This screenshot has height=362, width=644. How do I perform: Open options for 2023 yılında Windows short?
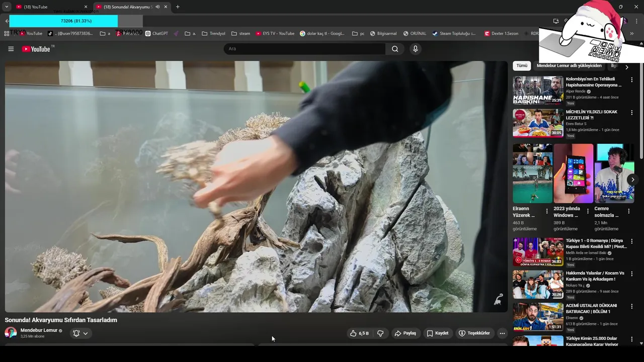[x=588, y=211]
